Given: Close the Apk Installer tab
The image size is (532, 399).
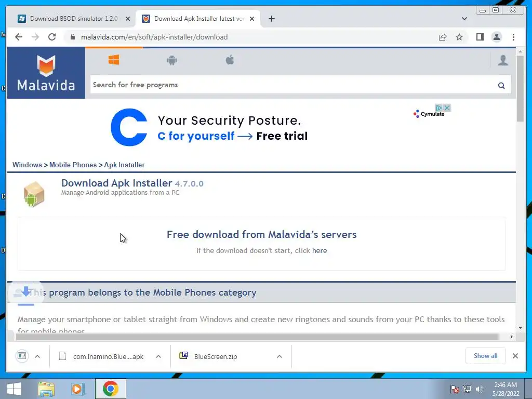Looking at the screenshot, I should [x=252, y=19].
